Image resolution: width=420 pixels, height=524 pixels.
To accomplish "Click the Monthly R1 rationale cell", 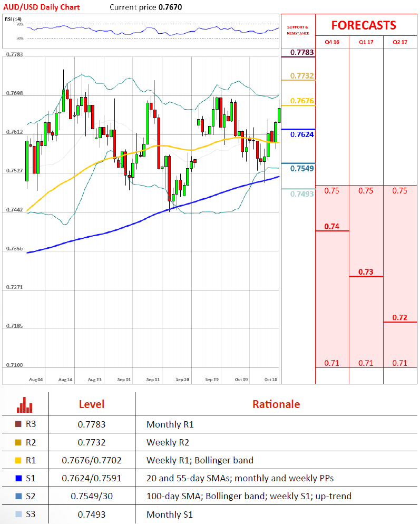I will click(170, 425).
